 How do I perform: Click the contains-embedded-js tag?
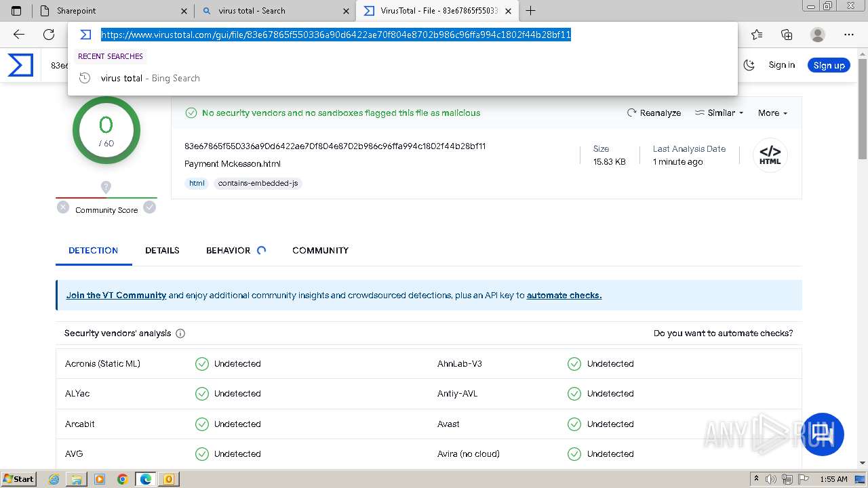tap(258, 183)
